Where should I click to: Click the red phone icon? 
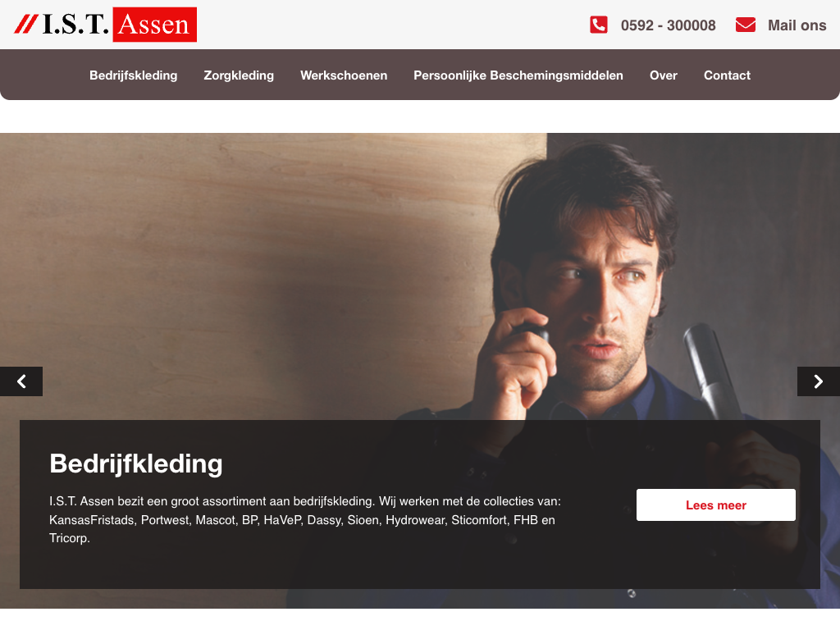coord(598,25)
